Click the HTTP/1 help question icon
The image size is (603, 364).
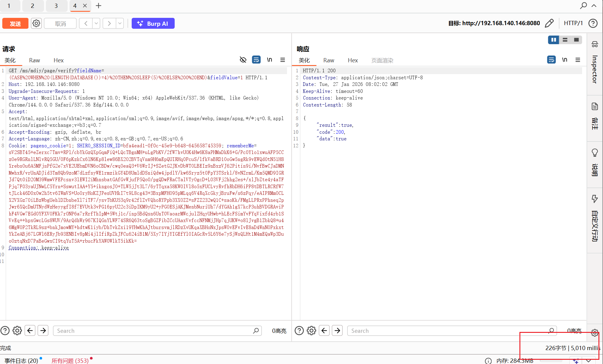click(x=593, y=23)
